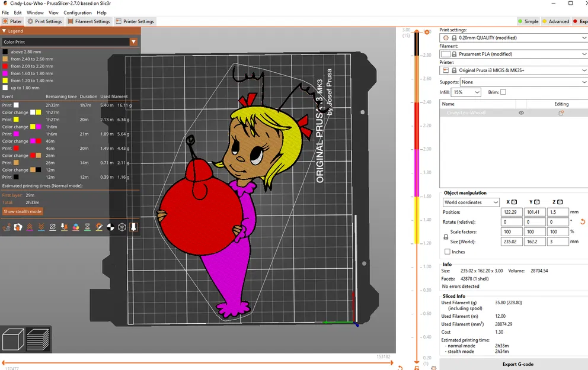
Task: Open the World coordinates dropdown
Action: pyautogui.click(x=471, y=202)
